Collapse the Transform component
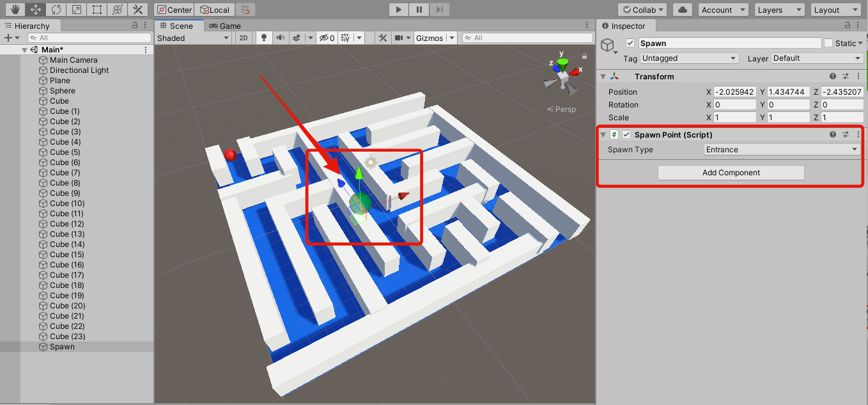Viewport: 868px width, 405px height. [603, 76]
